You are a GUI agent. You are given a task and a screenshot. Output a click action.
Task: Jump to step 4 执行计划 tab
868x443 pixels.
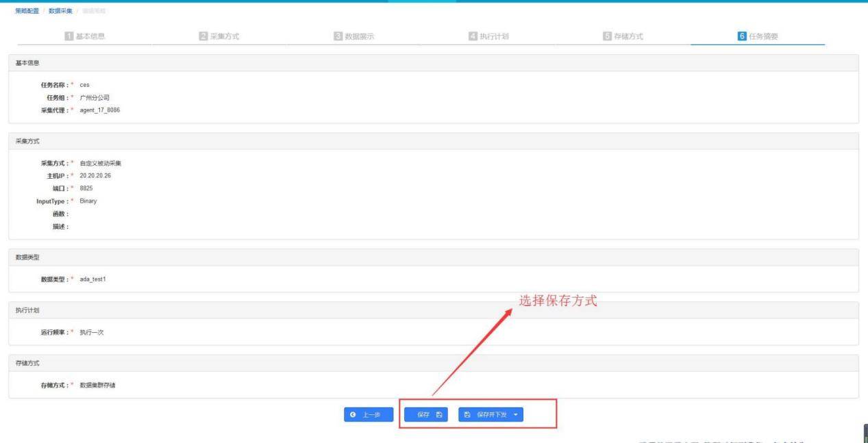point(488,36)
